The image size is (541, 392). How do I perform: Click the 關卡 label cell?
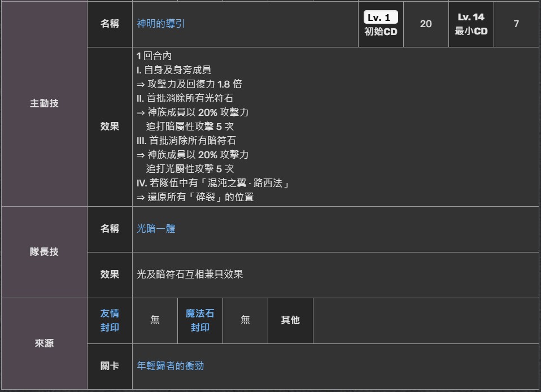point(110,366)
